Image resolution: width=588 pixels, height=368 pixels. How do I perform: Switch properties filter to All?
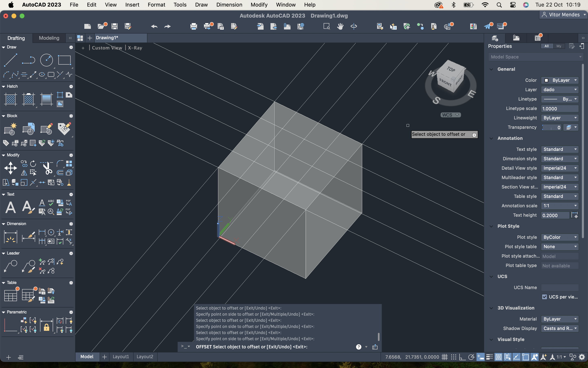point(547,46)
